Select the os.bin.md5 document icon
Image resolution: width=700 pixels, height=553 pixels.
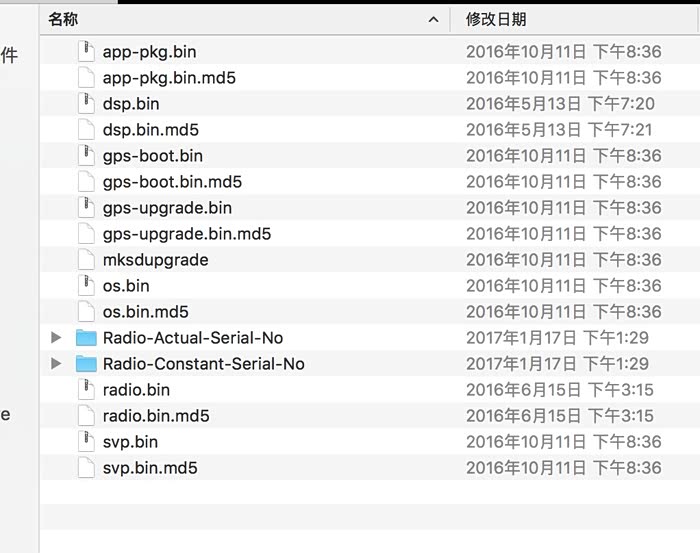pyautogui.click(x=86, y=312)
